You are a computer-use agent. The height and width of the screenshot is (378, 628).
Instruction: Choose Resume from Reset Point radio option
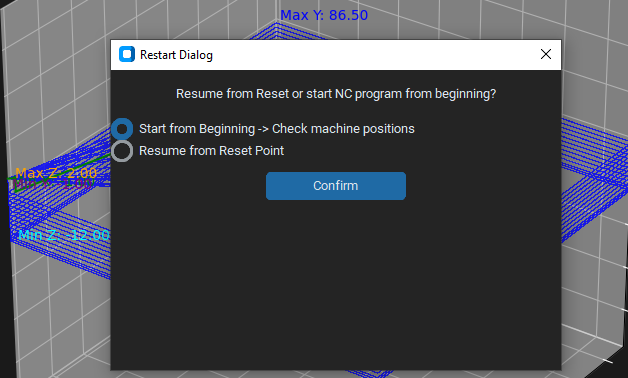tap(122, 151)
